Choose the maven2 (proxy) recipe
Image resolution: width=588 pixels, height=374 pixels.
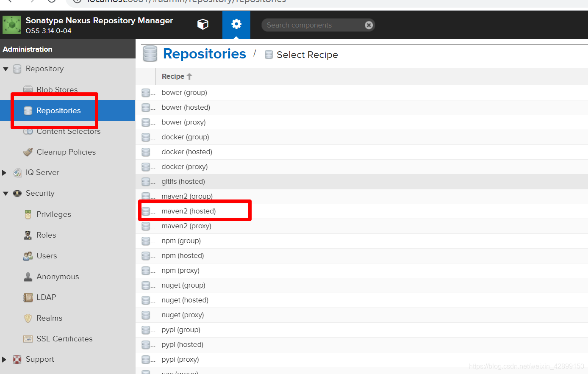[362, 226]
